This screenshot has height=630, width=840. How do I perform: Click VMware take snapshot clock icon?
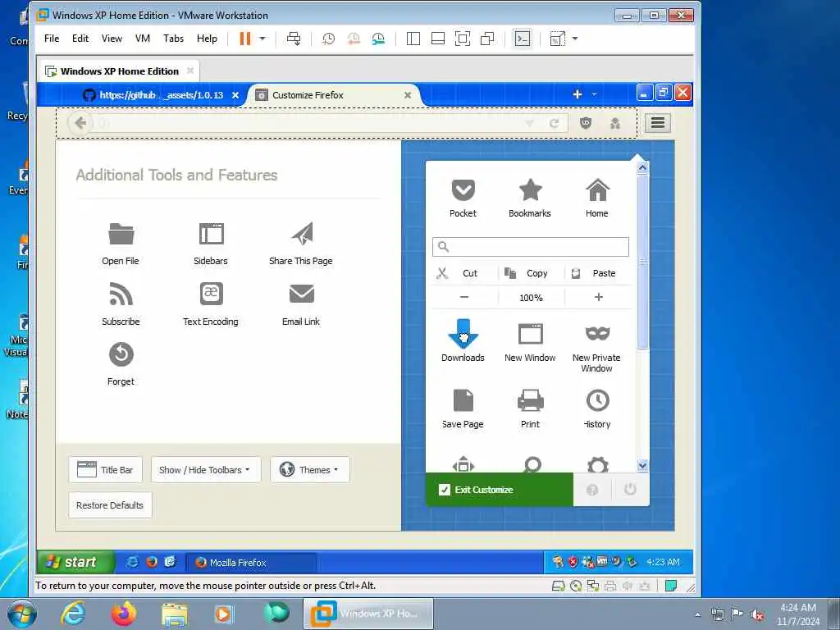(x=328, y=39)
